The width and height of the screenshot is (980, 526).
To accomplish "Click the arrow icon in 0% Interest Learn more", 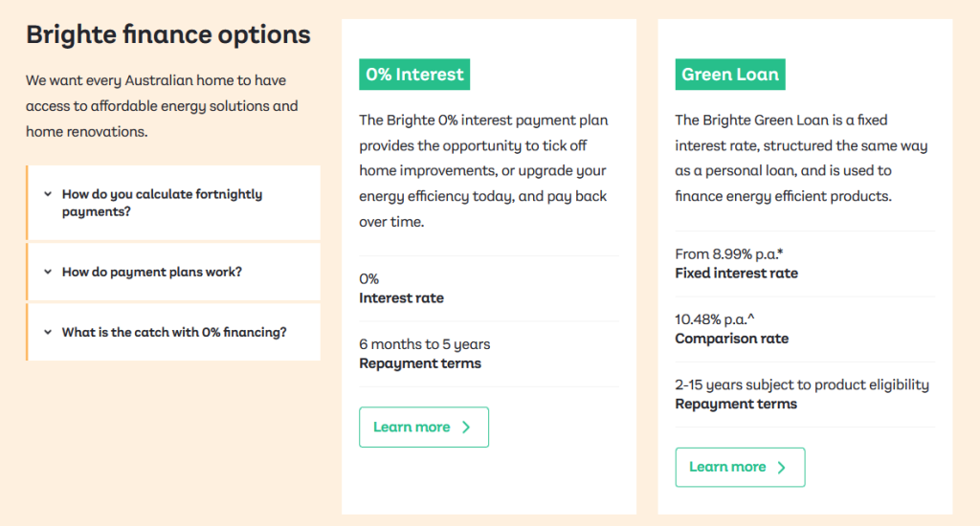I will (466, 427).
